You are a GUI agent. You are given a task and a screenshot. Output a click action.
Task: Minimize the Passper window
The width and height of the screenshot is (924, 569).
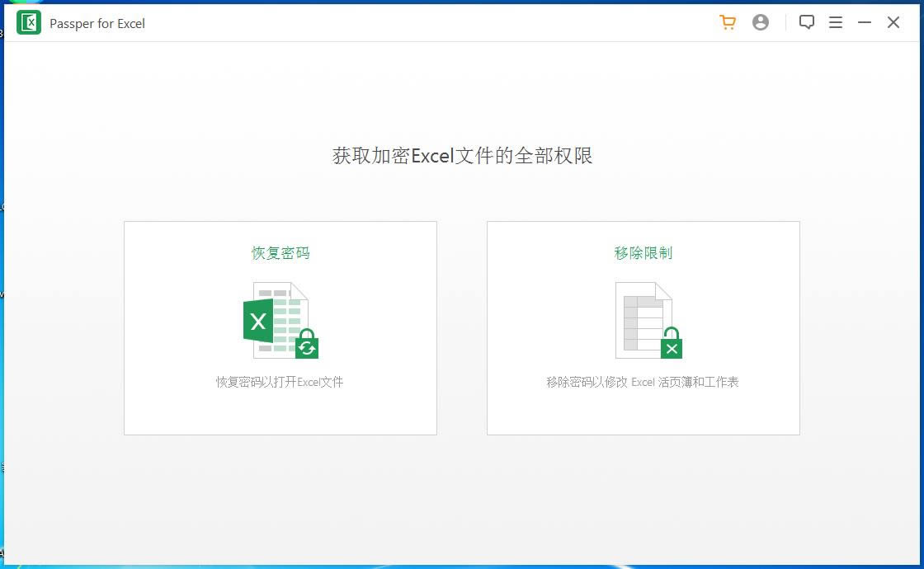(x=864, y=22)
